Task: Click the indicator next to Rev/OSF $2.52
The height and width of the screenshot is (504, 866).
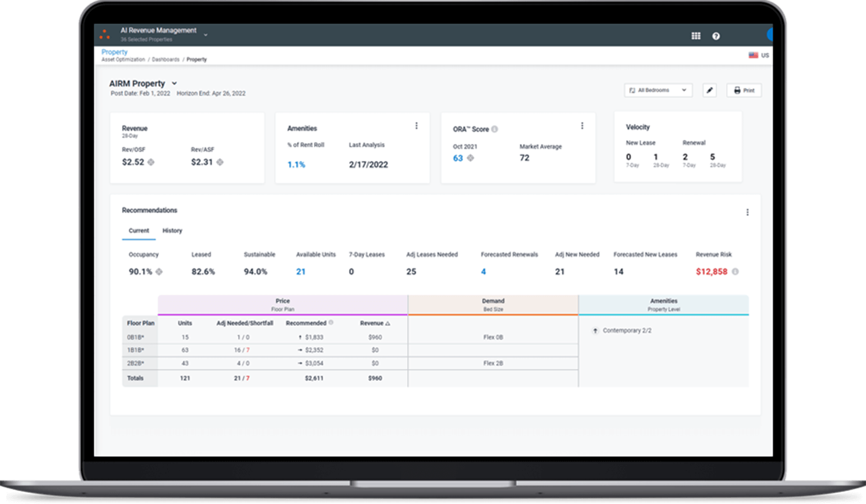Action: (151, 162)
